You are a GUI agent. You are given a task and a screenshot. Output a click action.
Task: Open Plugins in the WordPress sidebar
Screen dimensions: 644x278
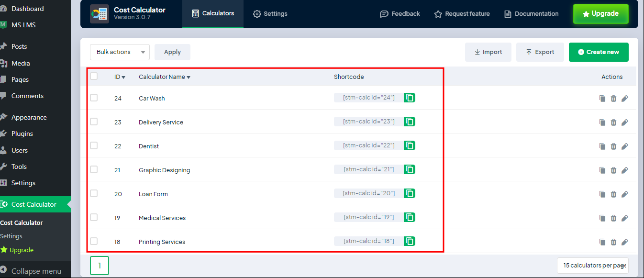coord(22,133)
